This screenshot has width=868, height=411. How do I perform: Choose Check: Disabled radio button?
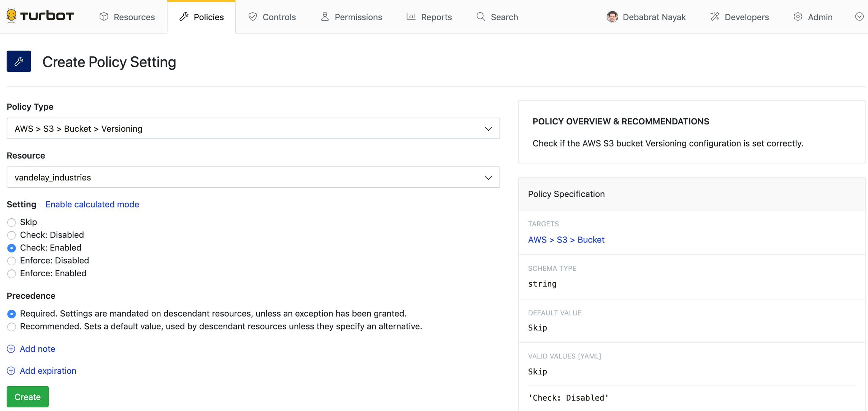[12, 235]
